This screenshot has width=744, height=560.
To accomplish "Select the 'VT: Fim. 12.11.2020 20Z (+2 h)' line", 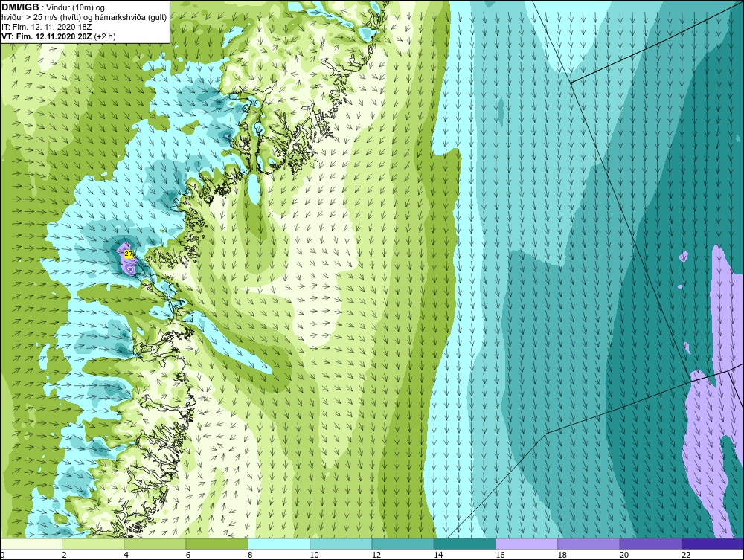I will pos(58,36).
